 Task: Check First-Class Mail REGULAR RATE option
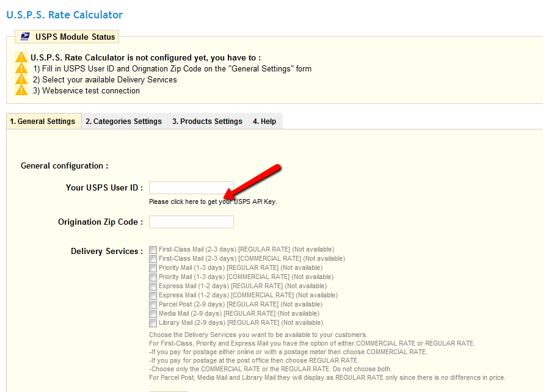tap(153, 250)
